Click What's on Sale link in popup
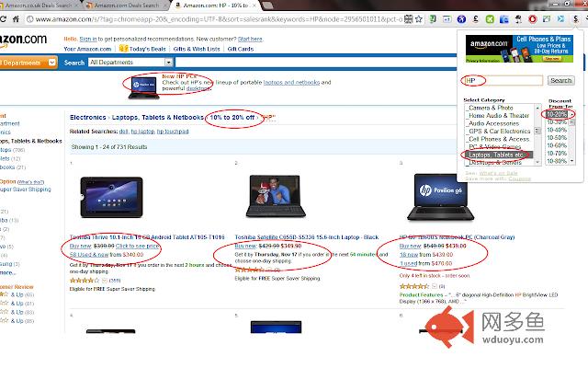This screenshot has height=368, width=588. 498,174
